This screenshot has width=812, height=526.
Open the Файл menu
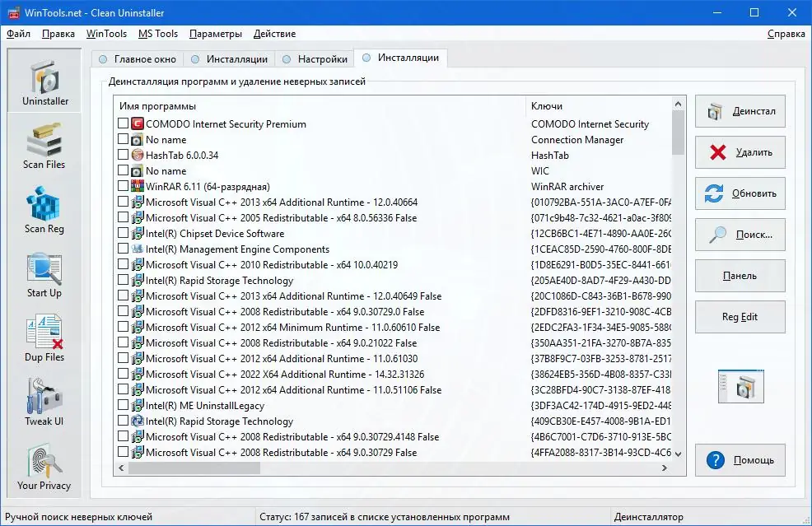(x=18, y=34)
